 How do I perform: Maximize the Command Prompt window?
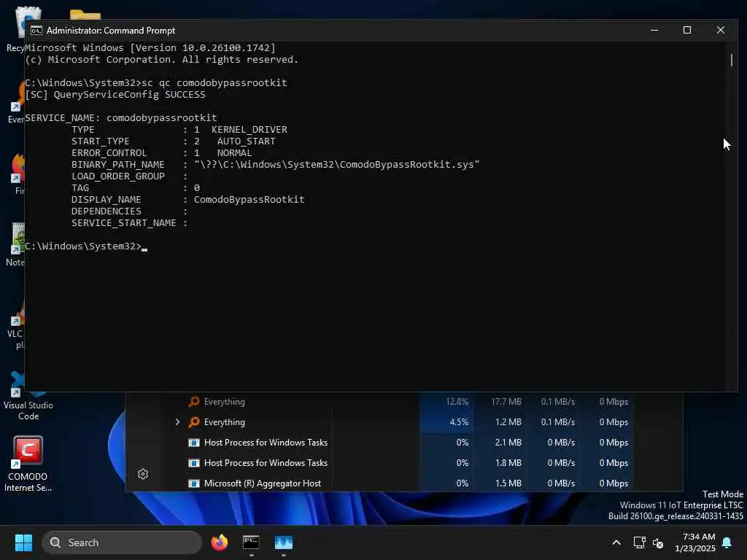point(687,31)
